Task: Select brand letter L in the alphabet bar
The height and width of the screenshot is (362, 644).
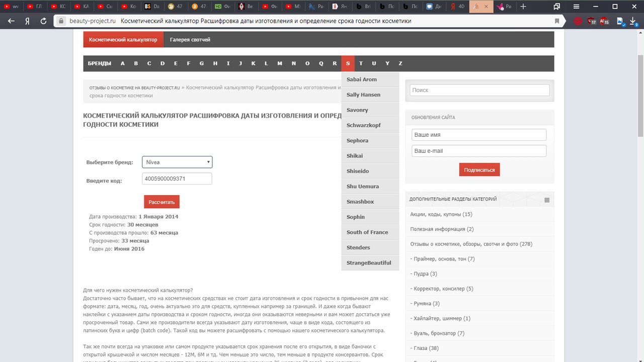Action: coord(266,63)
